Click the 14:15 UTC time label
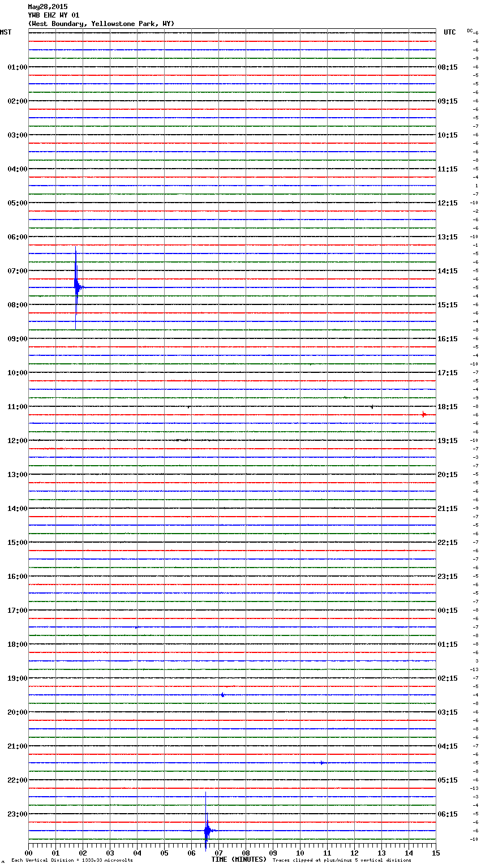 448,271
